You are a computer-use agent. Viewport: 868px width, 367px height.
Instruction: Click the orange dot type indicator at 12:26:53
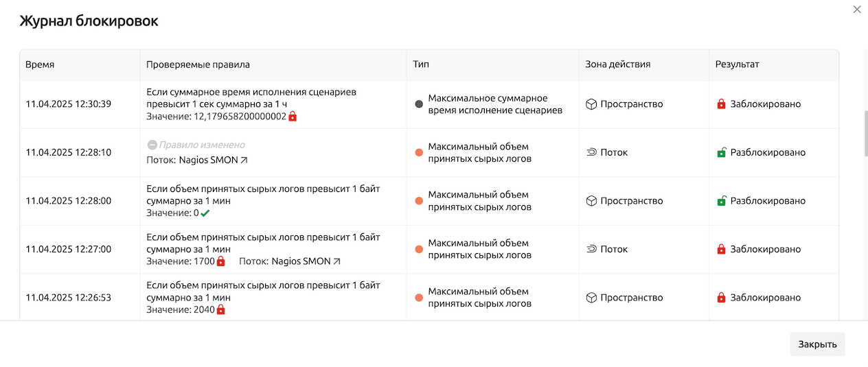tap(419, 298)
